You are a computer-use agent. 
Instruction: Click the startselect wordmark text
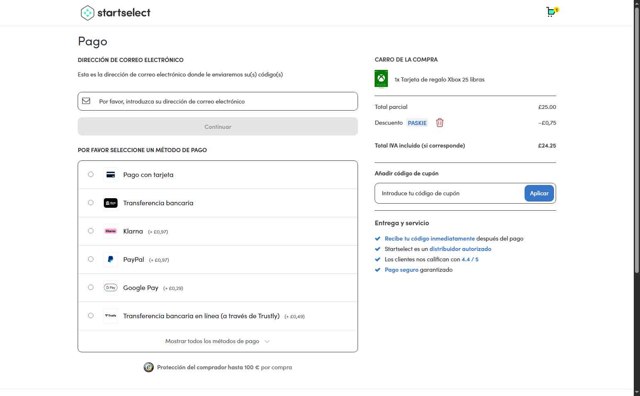coord(124,13)
